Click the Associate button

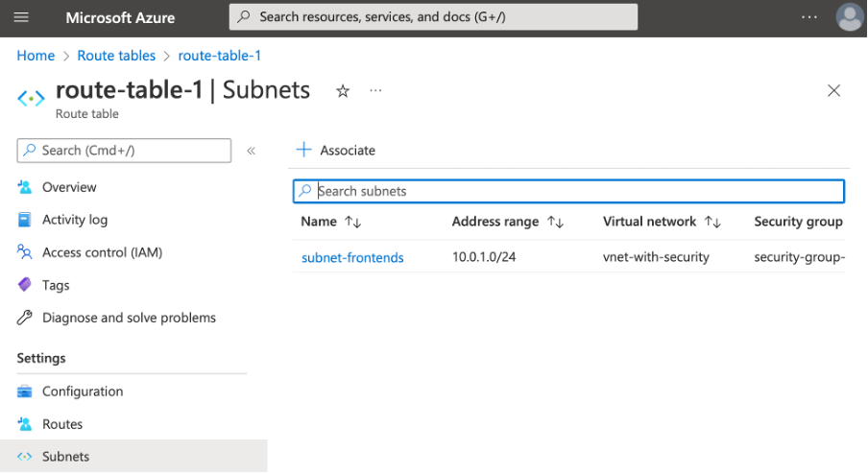tap(335, 150)
